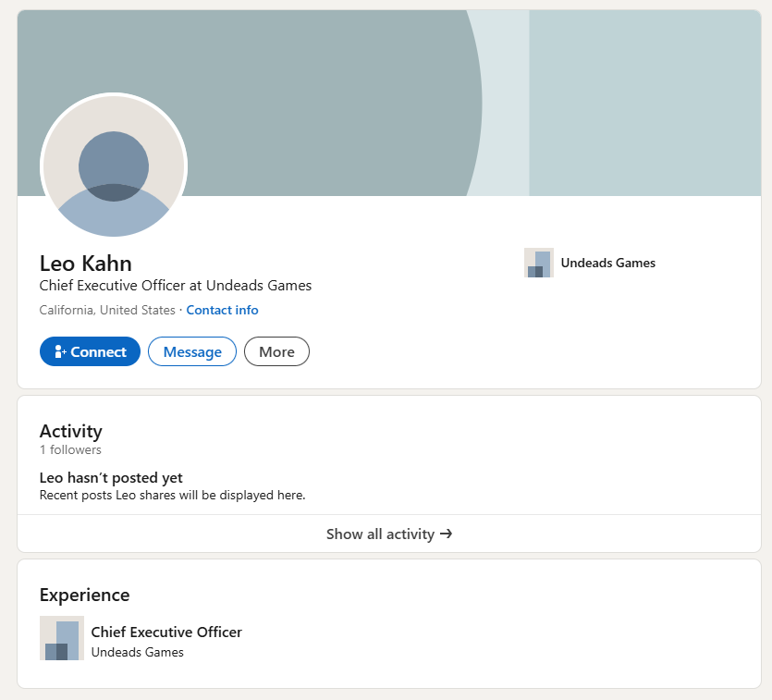
Task: Click Leo Kahn's profile avatar picture
Action: click(x=114, y=166)
